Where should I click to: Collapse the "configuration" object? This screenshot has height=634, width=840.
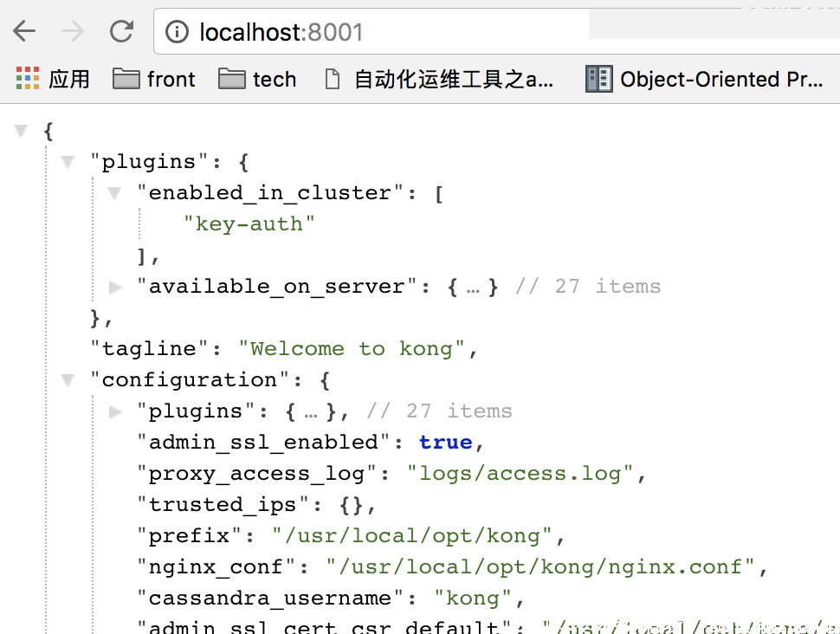68,380
